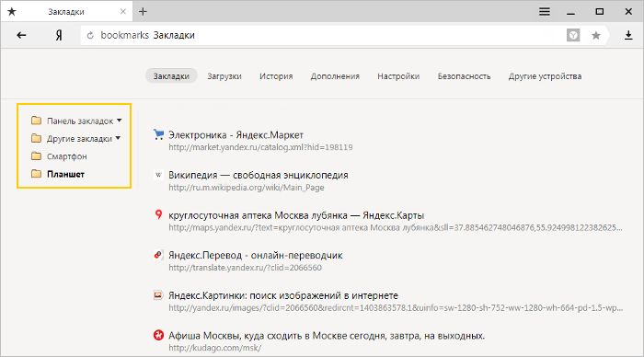
Task: Switch to the Загрузки tab
Action: 224,76
